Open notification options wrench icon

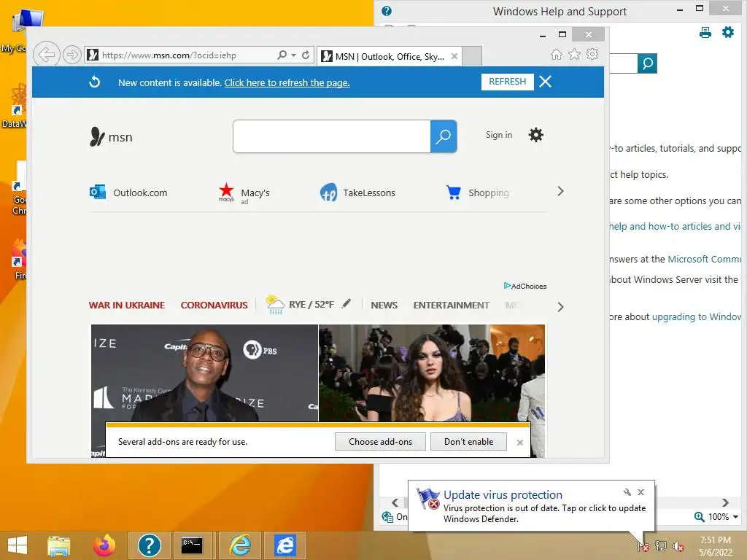(x=627, y=492)
